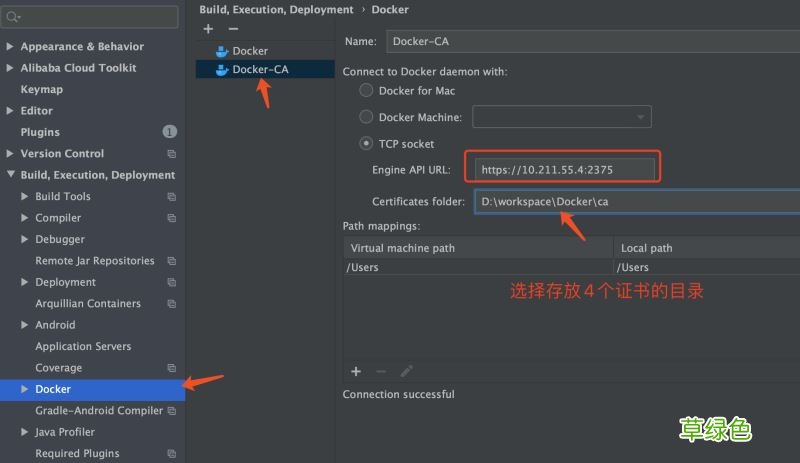Expand the Editor section
The height and width of the screenshot is (463, 800).
[x=10, y=111]
